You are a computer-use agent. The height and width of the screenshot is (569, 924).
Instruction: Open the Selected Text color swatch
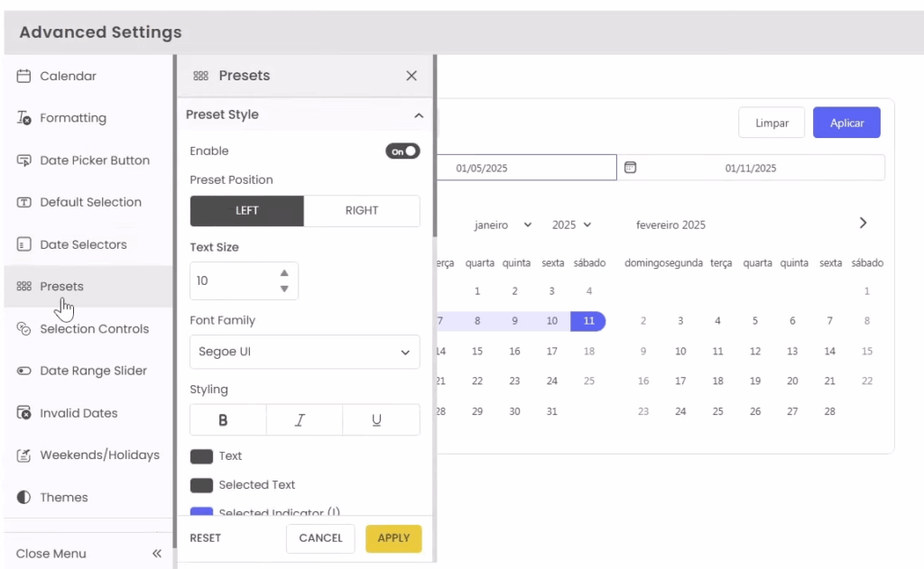[x=201, y=485]
